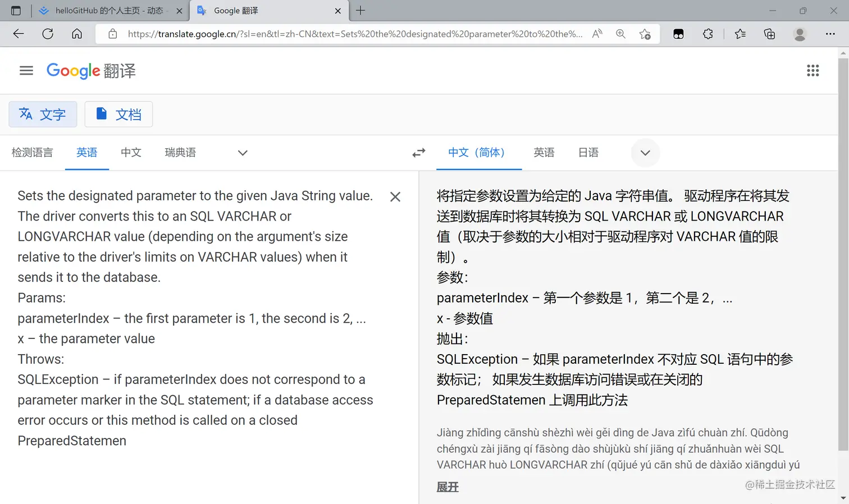Choose 检测语言 as source language

tap(32, 153)
